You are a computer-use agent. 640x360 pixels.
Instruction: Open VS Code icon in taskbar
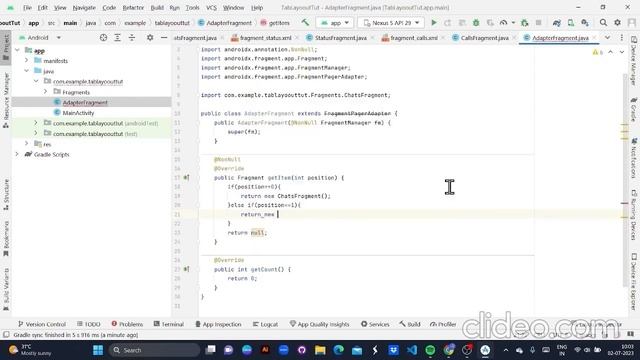[412, 350]
